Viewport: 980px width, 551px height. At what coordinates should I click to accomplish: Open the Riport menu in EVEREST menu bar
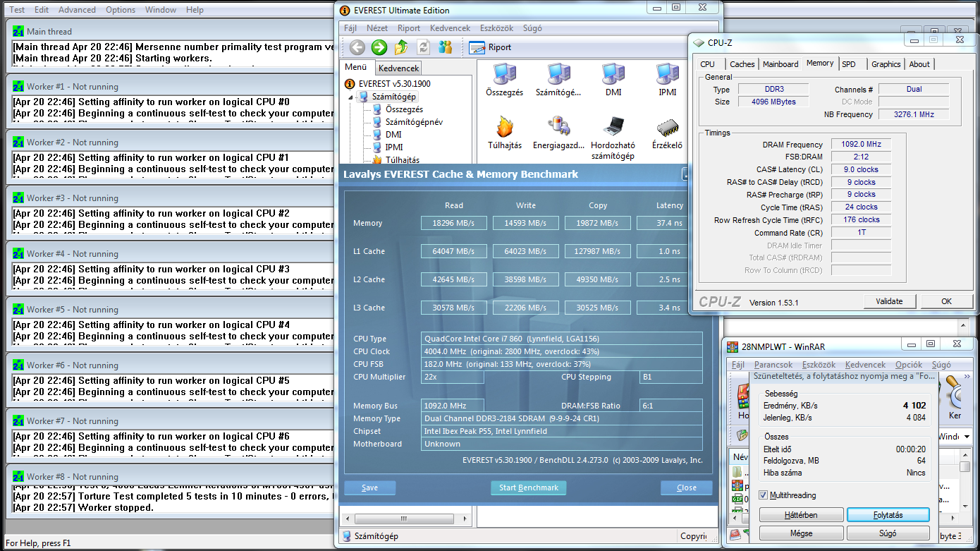tap(409, 28)
